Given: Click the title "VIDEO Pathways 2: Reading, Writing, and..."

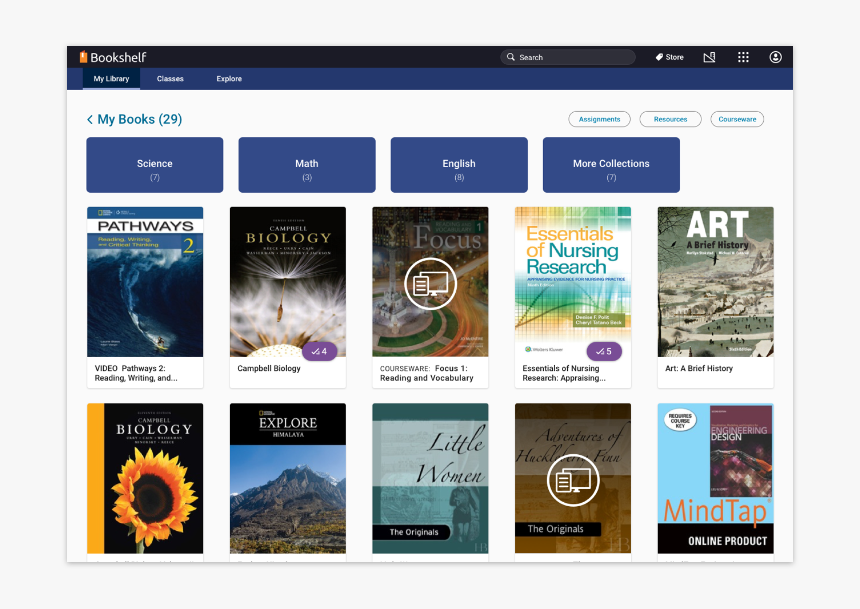Looking at the screenshot, I should [136, 373].
